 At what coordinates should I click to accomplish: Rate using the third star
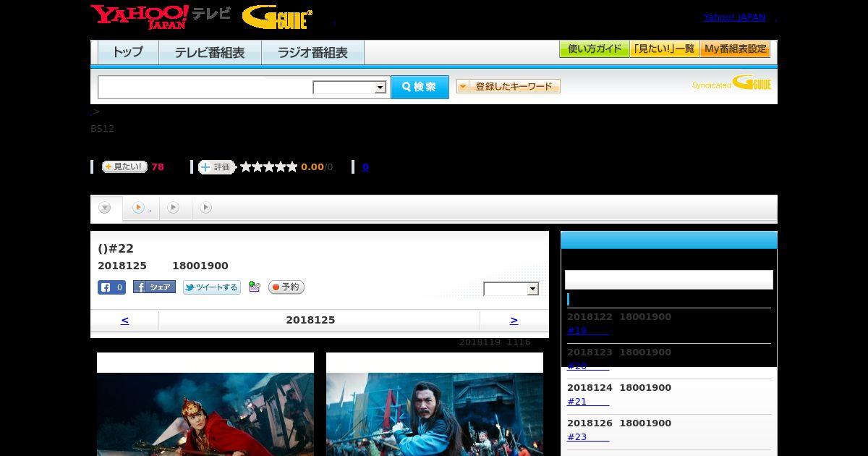[269, 167]
